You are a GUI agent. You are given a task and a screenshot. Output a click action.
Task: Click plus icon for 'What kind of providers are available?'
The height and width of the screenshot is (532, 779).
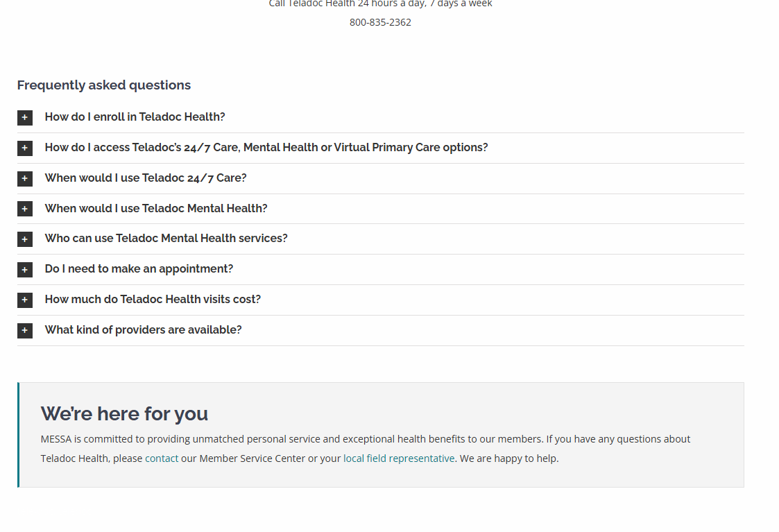point(25,331)
